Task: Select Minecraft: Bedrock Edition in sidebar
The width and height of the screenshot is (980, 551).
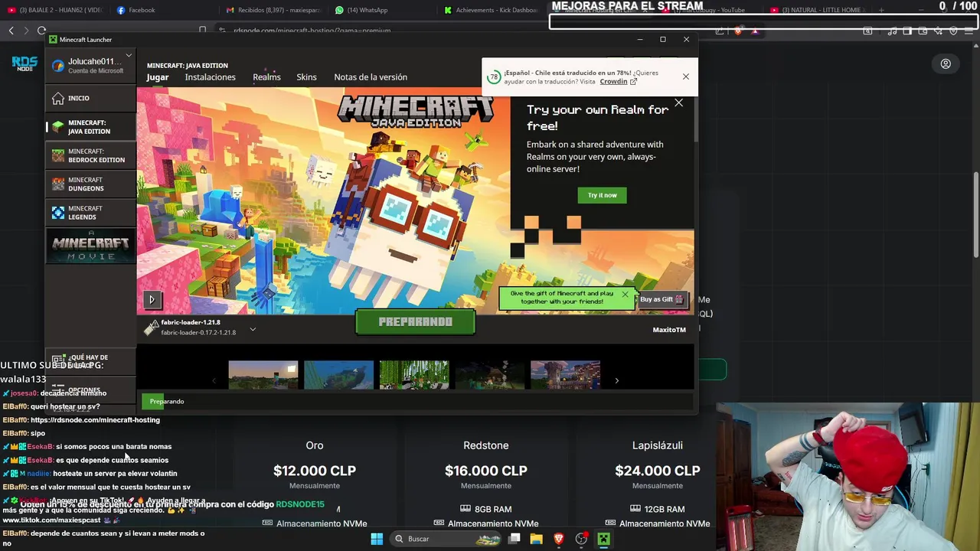Action: click(90, 155)
